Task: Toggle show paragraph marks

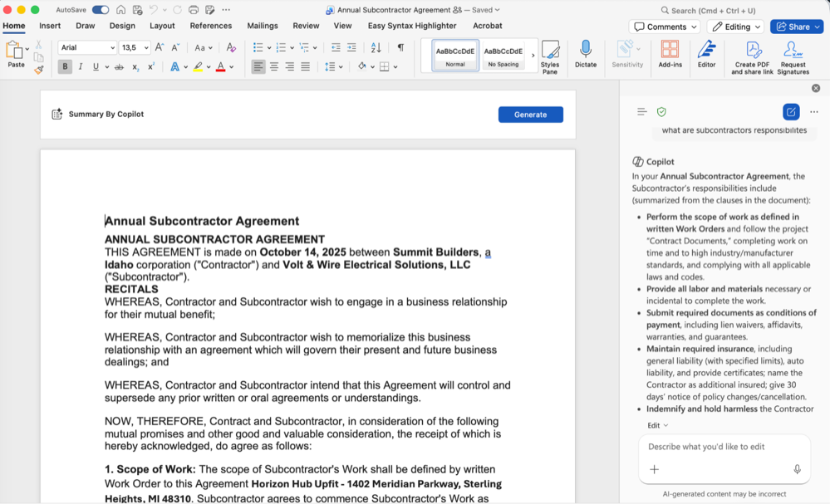Action: point(400,47)
